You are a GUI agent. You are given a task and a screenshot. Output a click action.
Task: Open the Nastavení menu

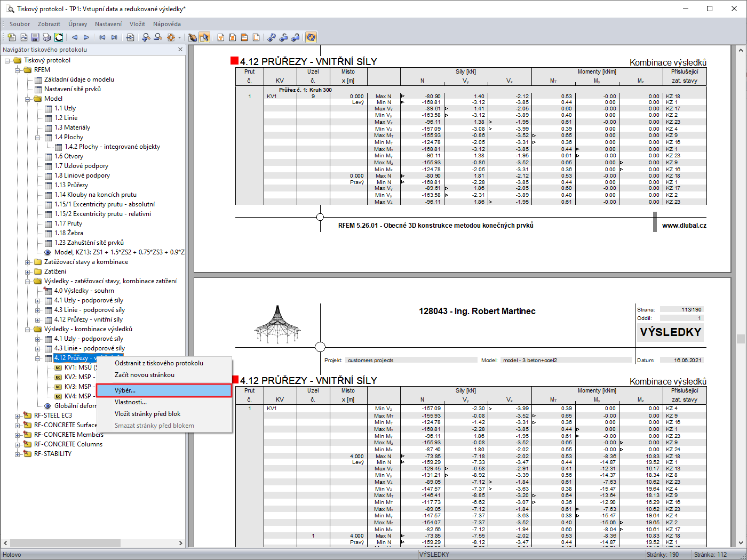pyautogui.click(x=108, y=24)
